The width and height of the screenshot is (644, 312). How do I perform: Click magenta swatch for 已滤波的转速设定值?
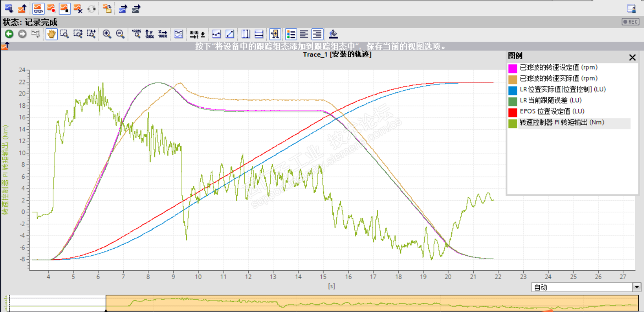(512, 68)
